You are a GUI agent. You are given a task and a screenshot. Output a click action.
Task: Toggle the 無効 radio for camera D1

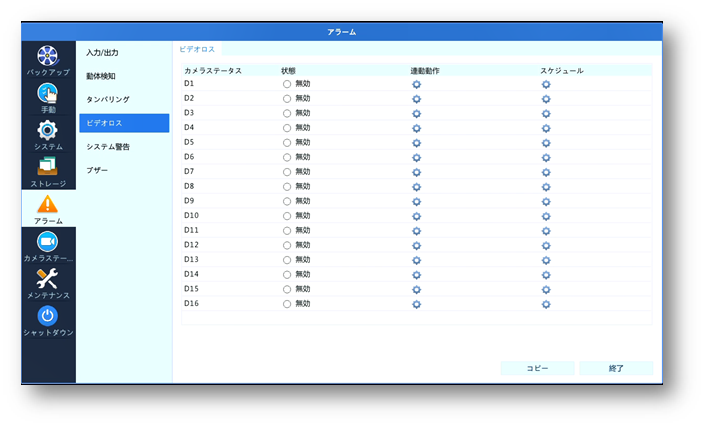287,84
